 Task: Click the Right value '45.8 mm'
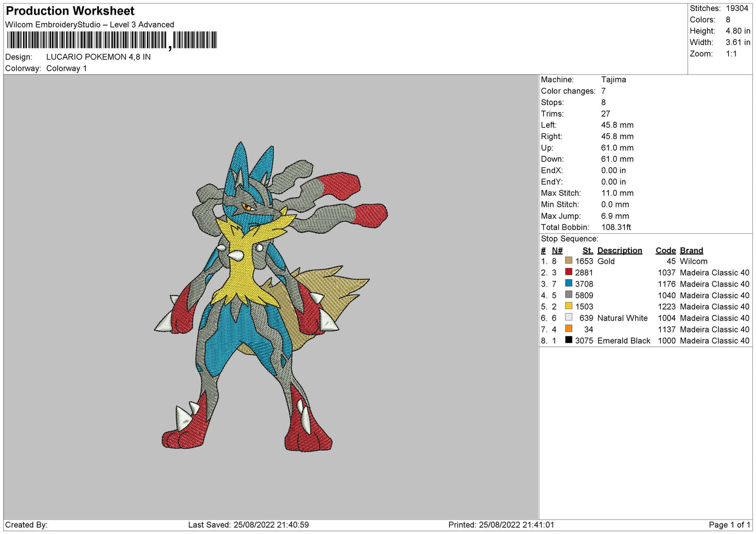pyautogui.click(x=617, y=137)
